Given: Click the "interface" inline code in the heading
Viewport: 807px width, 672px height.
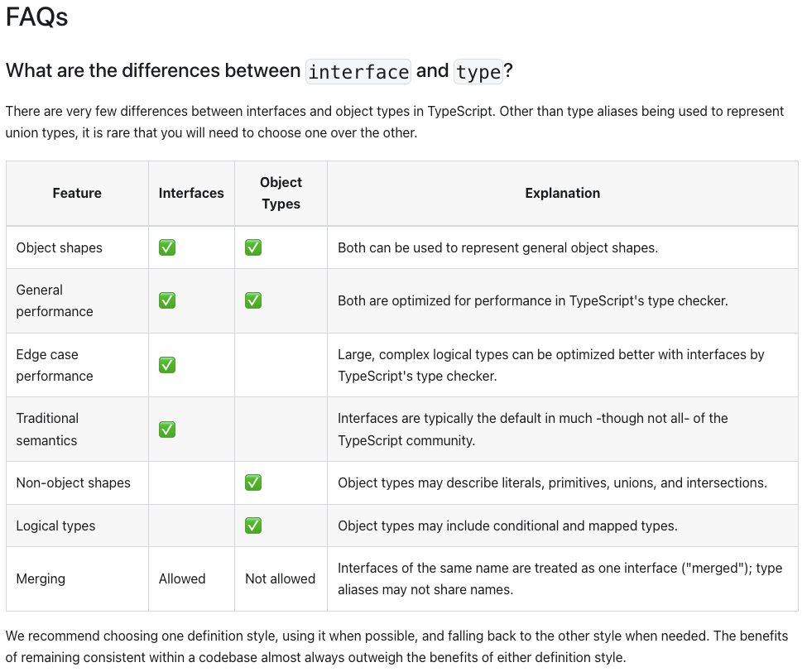Looking at the screenshot, I should (358, 72).
